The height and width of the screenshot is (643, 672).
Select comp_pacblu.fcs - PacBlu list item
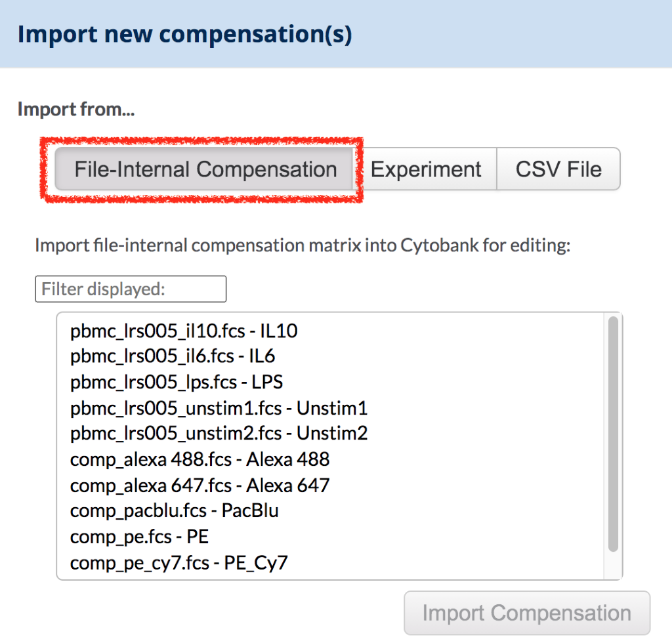coord(174,510)
